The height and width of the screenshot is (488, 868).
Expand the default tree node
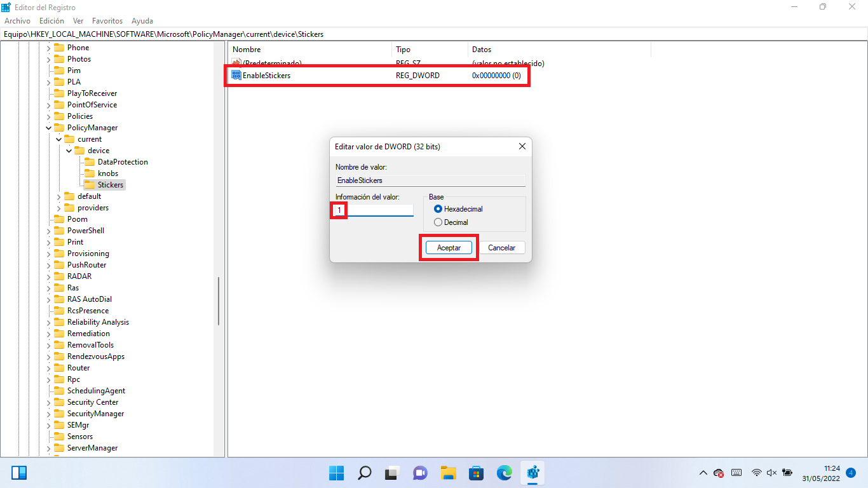(x=58, y=196)
